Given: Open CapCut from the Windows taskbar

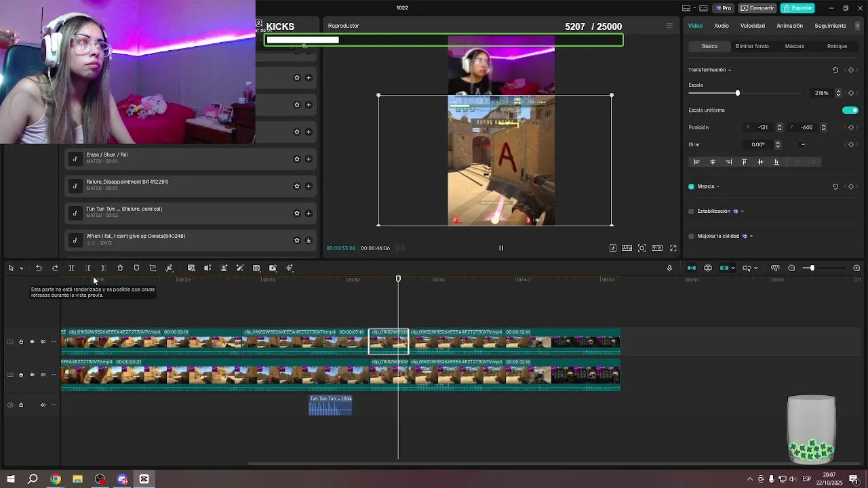Looking at the screenshot, I should [144, 479].
